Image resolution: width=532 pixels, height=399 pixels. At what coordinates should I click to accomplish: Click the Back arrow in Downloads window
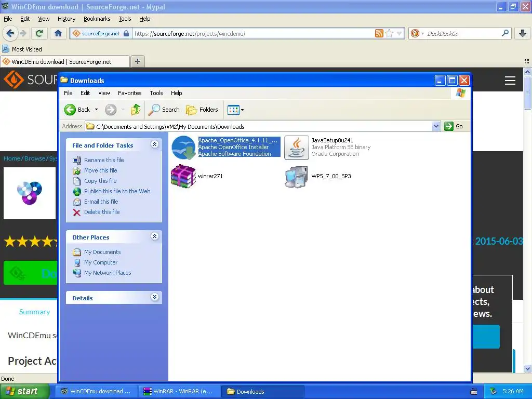click(70, 110)
